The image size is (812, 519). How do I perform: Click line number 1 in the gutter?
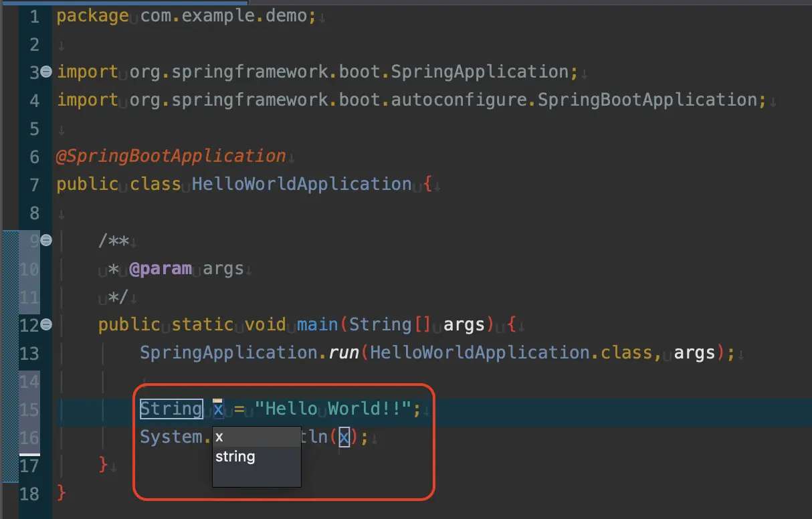(35, 16)
